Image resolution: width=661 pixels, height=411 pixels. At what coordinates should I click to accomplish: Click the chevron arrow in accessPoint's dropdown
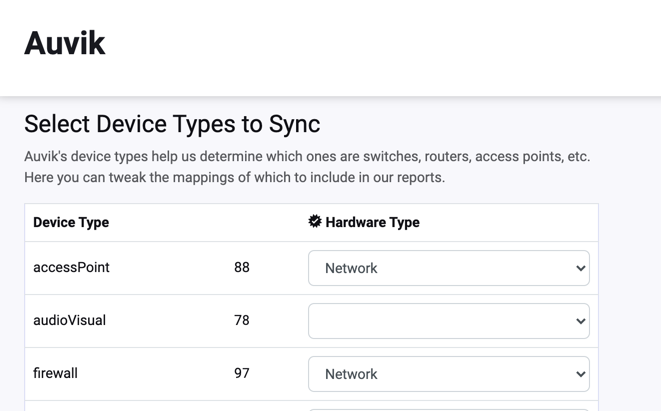point(580,268)
